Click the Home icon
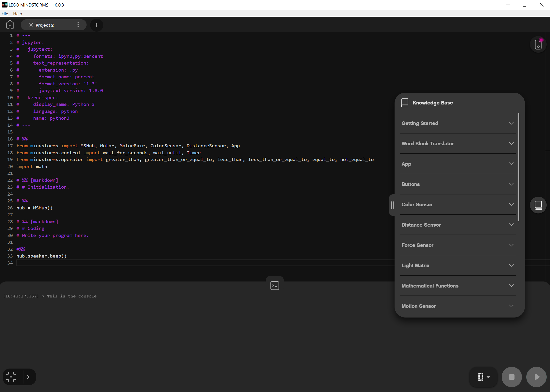The height and width of the screenshot is (392, 550). click(10, 25)
